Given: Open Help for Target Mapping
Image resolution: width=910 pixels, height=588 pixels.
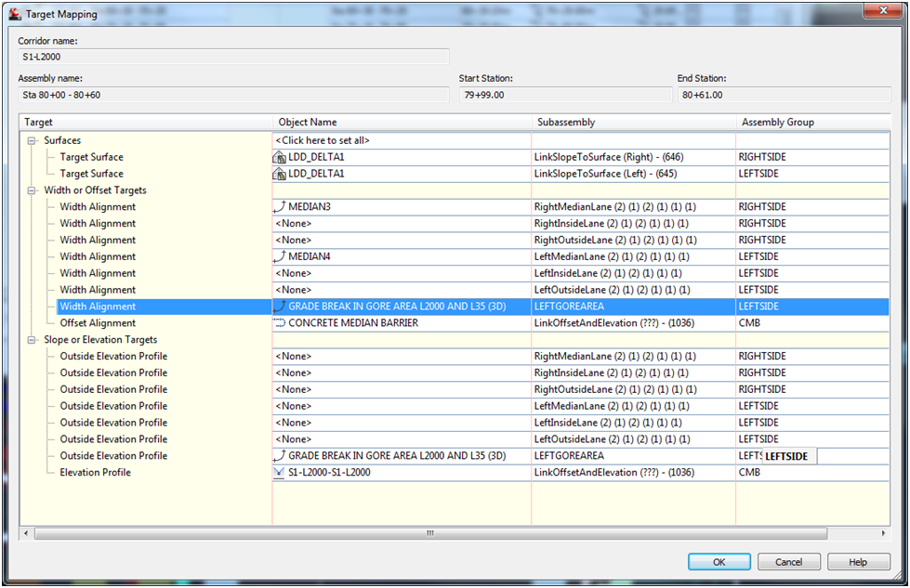Looking at the screenshot, I should 858,562.
